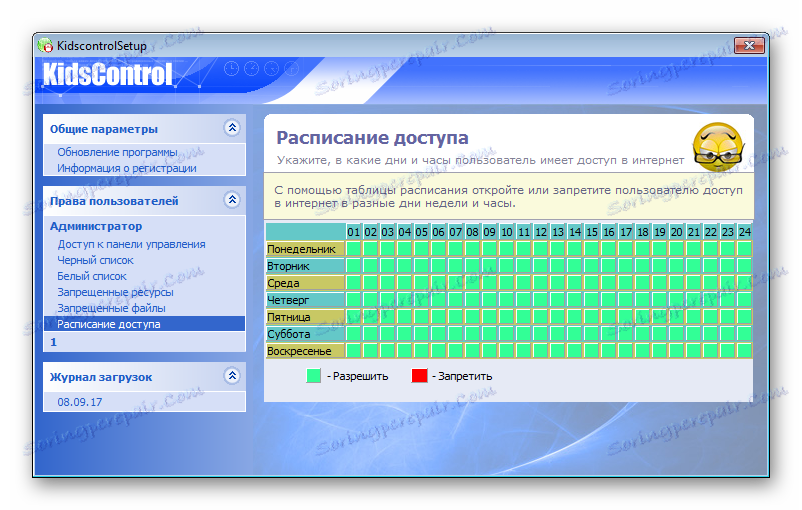This screenshot has width=802, height=510.
Task: Toggle Среда hour 15 cell
Action: 592,283
